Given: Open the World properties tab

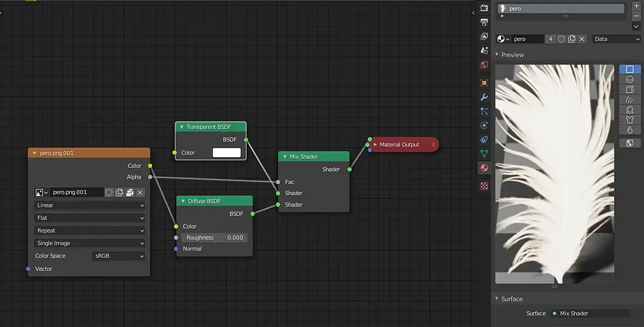Looking at the screenshot, I should point(484,65).
